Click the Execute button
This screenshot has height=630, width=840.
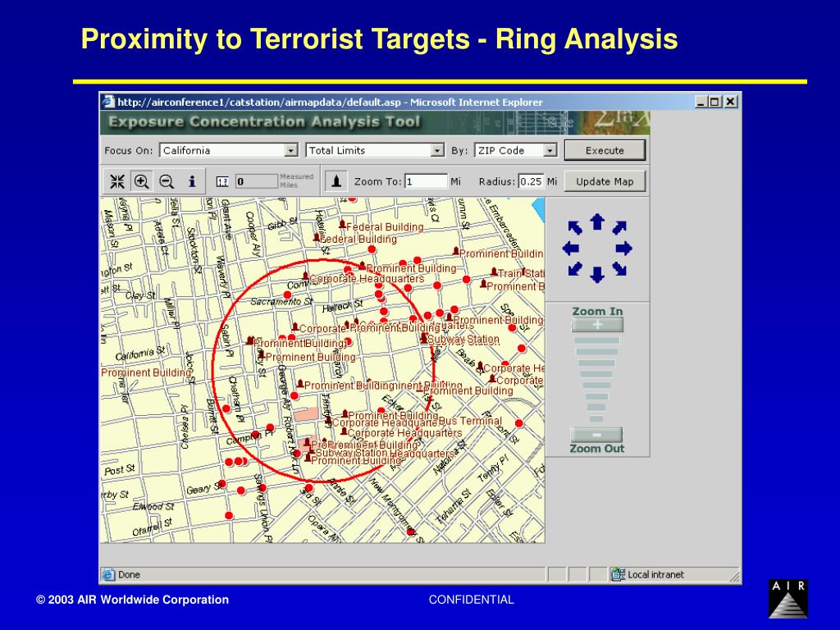605,151
